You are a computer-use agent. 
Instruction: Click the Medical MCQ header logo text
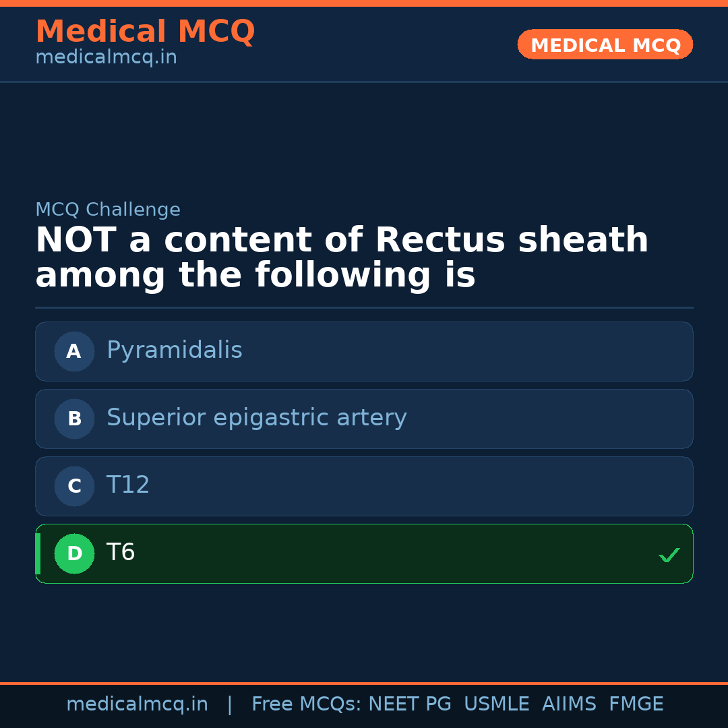tap(145, 31)
